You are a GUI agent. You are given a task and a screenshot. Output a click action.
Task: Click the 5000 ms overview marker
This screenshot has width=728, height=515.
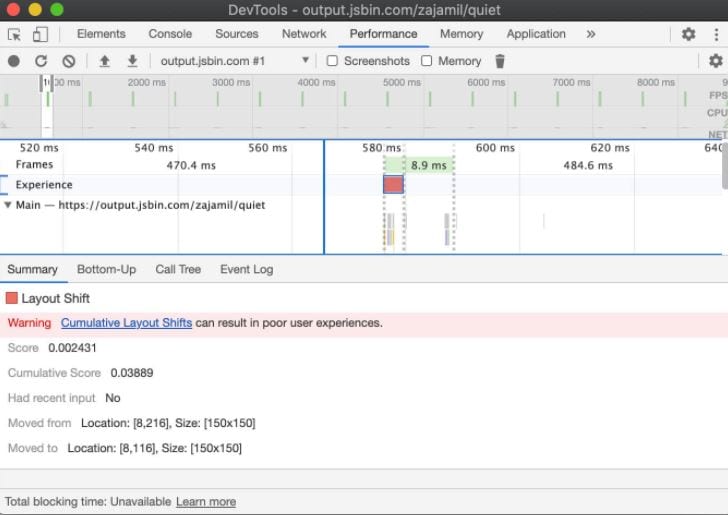[x=402, y=82]
